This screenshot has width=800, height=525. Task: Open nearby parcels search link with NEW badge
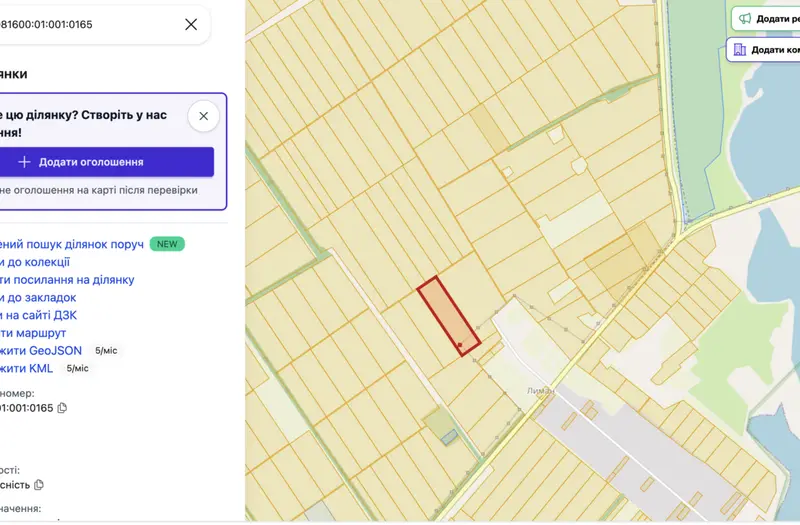click(x=72, y=244)
